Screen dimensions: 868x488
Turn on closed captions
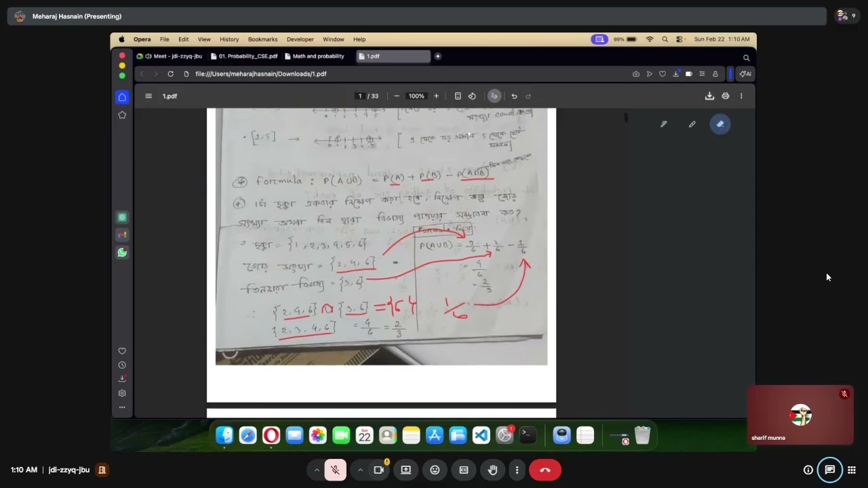[x=464, y=470]
